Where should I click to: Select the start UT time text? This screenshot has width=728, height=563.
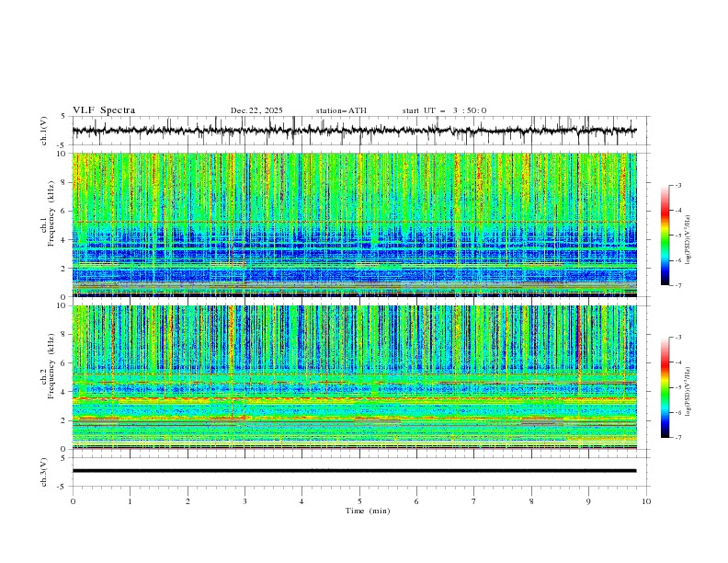tap(444, 110)
